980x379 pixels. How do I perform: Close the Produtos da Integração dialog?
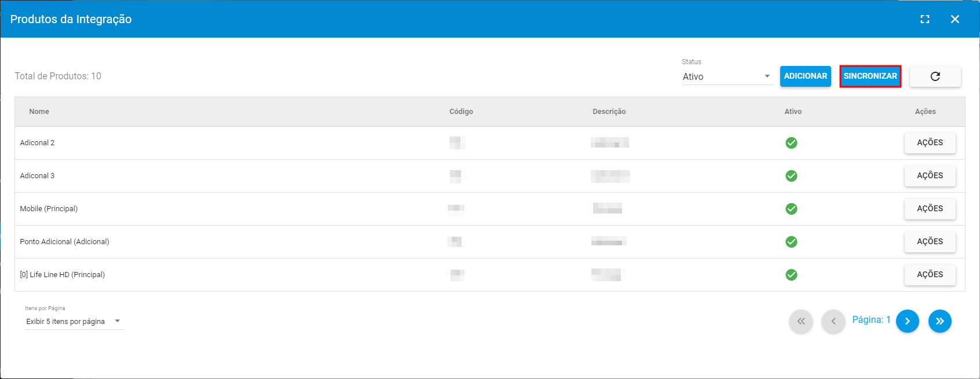[955, 19]
